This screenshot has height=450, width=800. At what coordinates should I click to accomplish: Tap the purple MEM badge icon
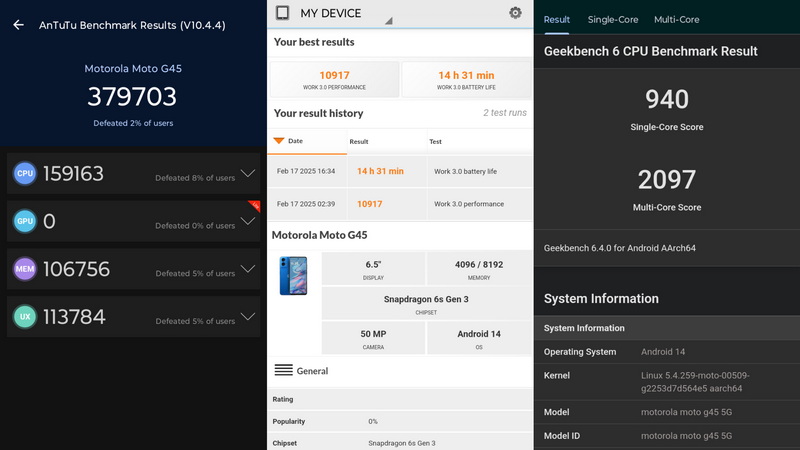(x=24, y=269)
